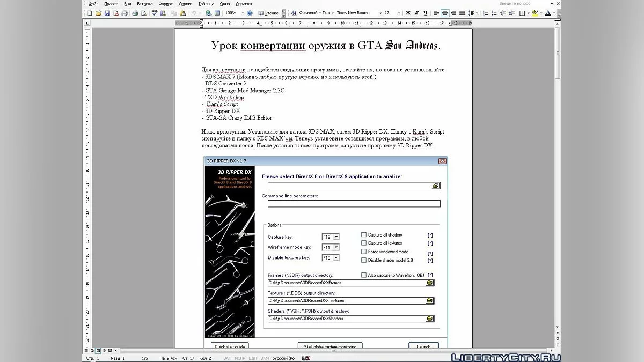644x362 pixels.
Task: Decrease the paragraph indent
Action: (x=503, y=13)
